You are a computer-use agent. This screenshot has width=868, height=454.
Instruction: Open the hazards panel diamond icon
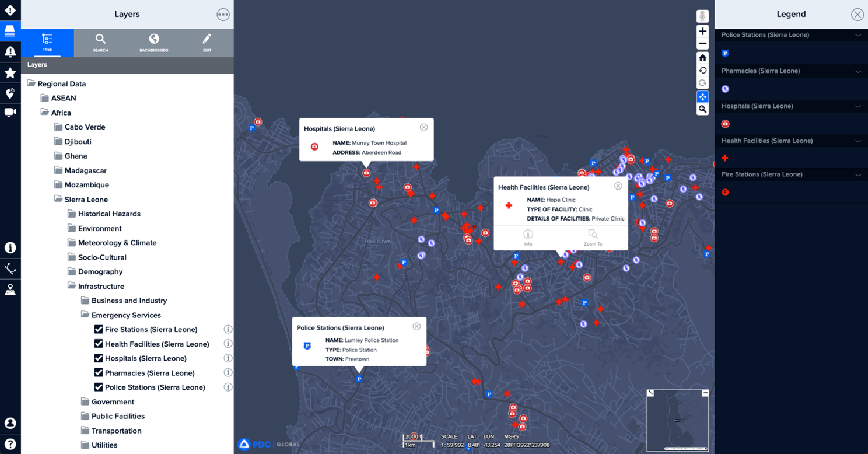(10, 11)
